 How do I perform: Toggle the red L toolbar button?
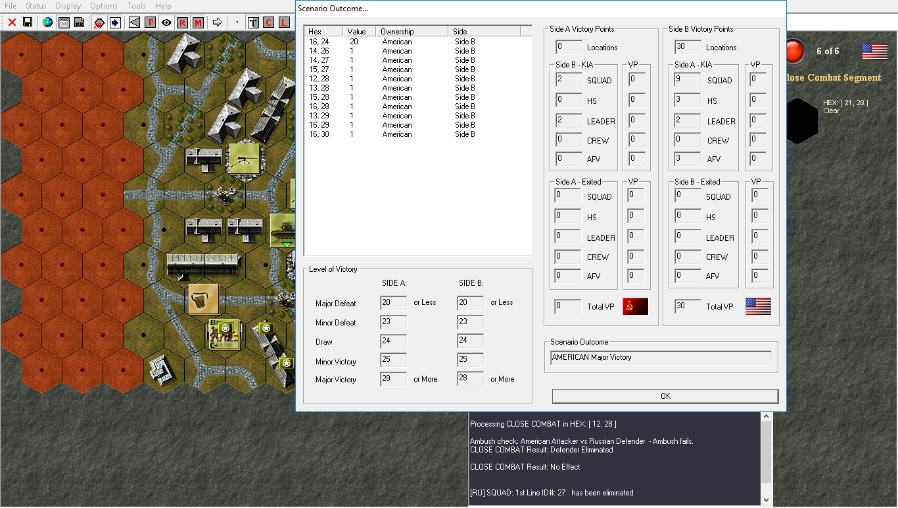point(284,22)
